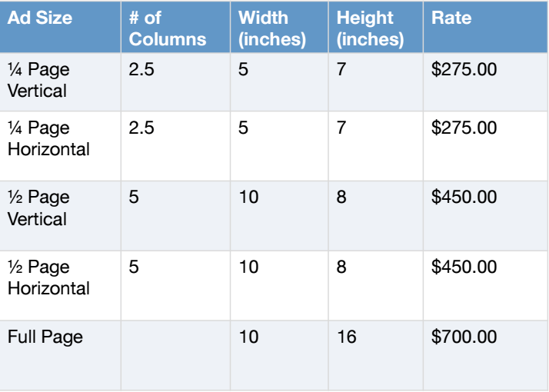Click the "Width (inches)" header cell
Screen dimensions: 549x392
(x=271, y=28)
